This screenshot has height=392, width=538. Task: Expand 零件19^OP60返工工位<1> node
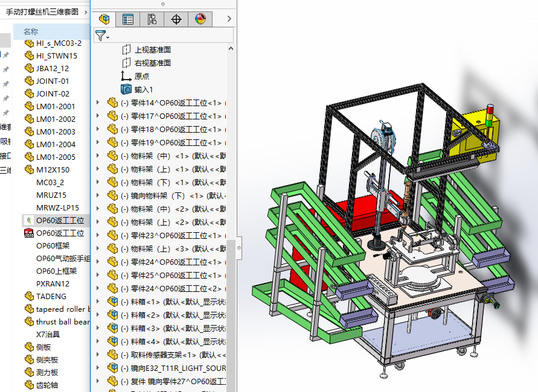tap(98, 142)
